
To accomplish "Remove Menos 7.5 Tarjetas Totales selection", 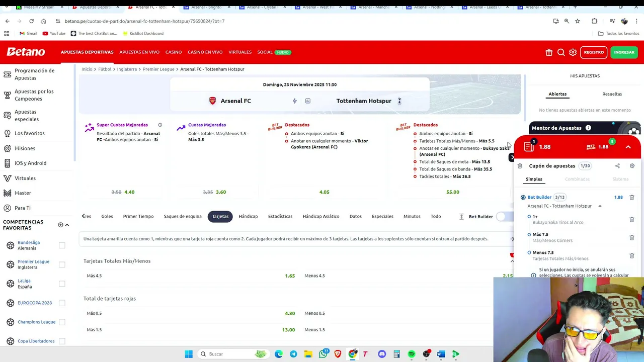I will click(632, 255).
